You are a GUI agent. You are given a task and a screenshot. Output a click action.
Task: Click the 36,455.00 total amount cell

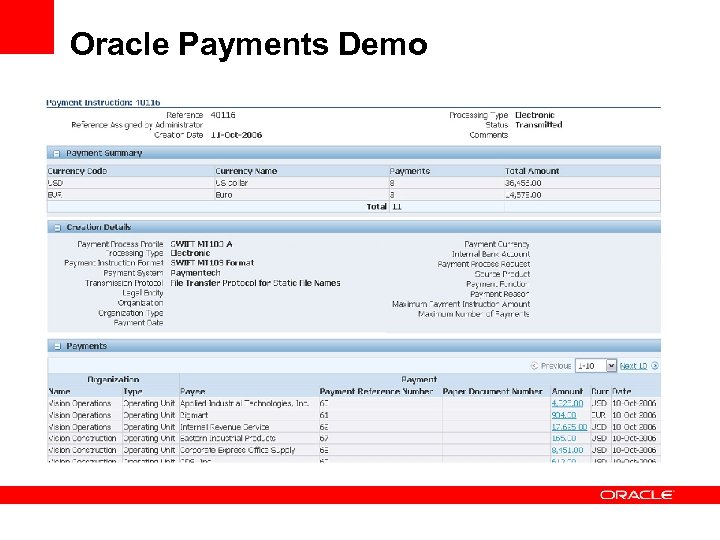[x=523, y=183]
